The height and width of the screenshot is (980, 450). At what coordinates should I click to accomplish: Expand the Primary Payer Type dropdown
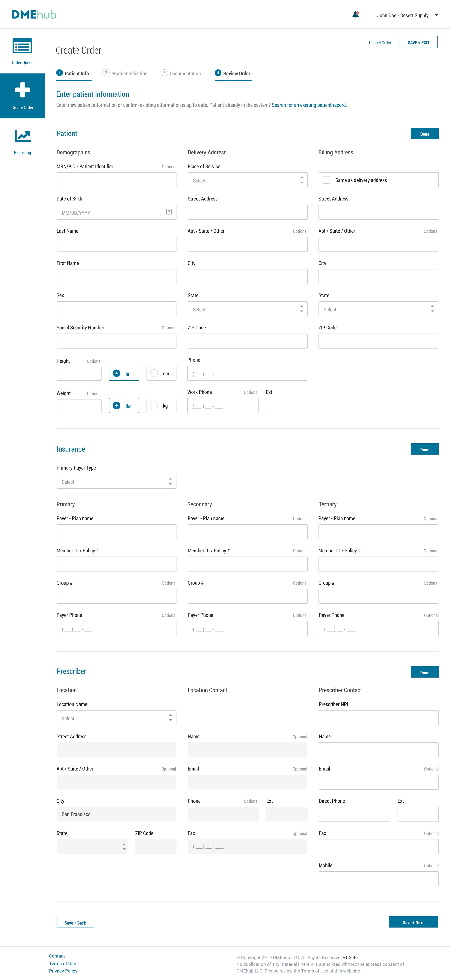pyautogui.click(x=116, y=482)
